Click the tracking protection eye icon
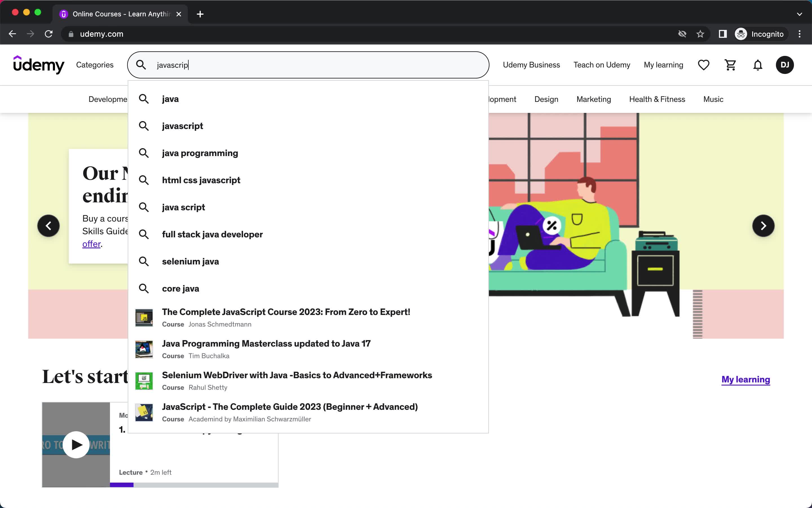812x508 pixels. point(682,34)
